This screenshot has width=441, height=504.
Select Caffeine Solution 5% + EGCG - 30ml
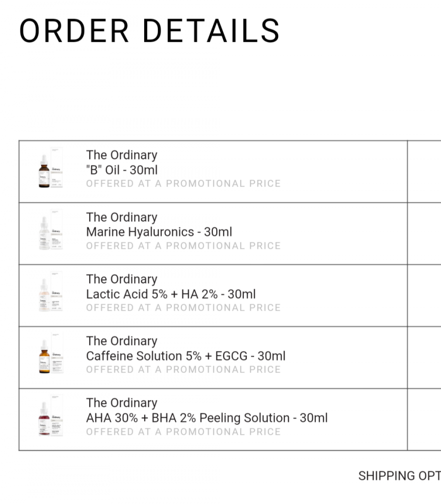pos(185,356)
